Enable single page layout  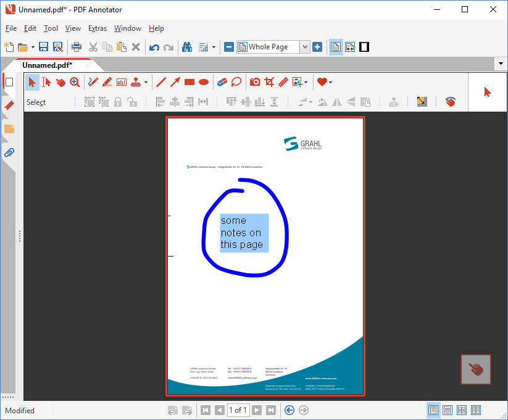(x=433, y=410)
